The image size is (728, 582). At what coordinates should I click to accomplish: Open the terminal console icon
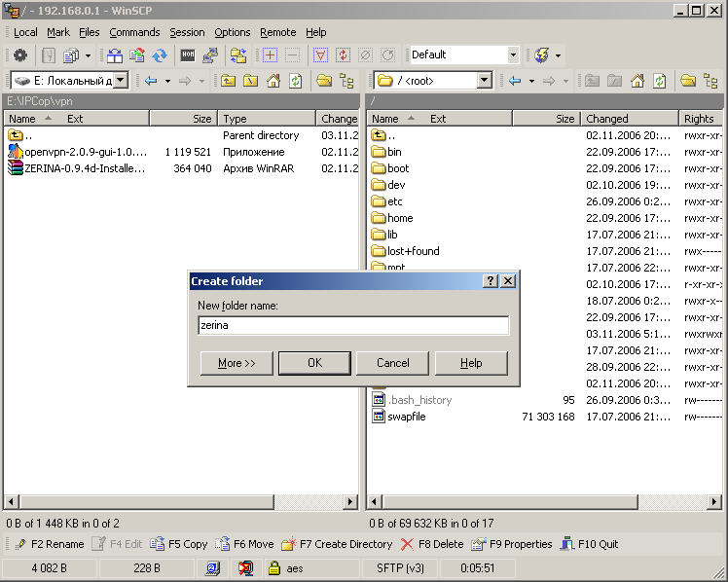point(188,55)
